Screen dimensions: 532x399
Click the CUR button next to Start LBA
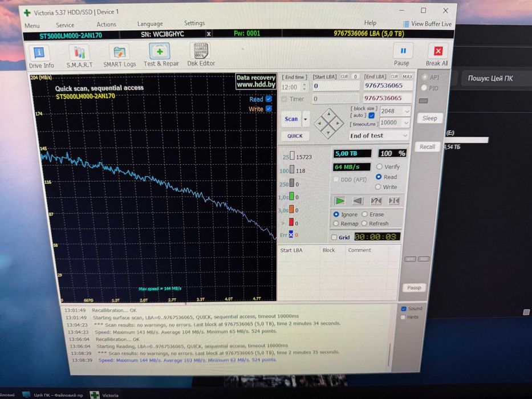click(x=344, y=77)
